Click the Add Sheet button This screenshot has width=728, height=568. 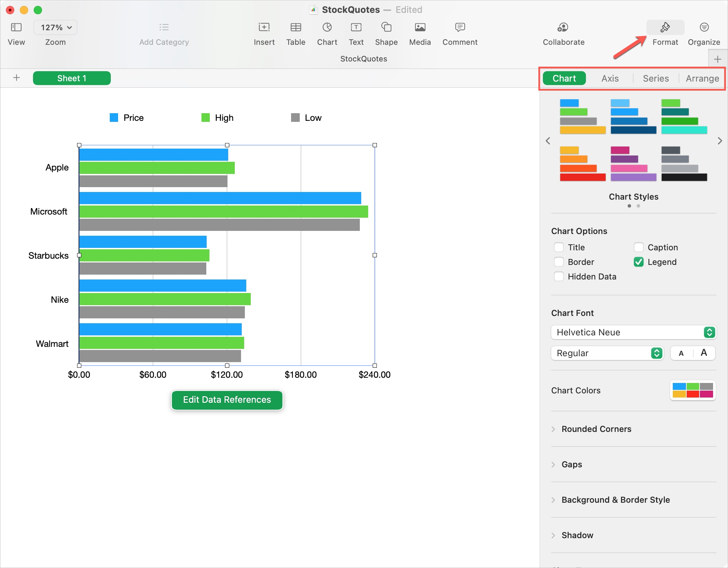pos(17,78)
